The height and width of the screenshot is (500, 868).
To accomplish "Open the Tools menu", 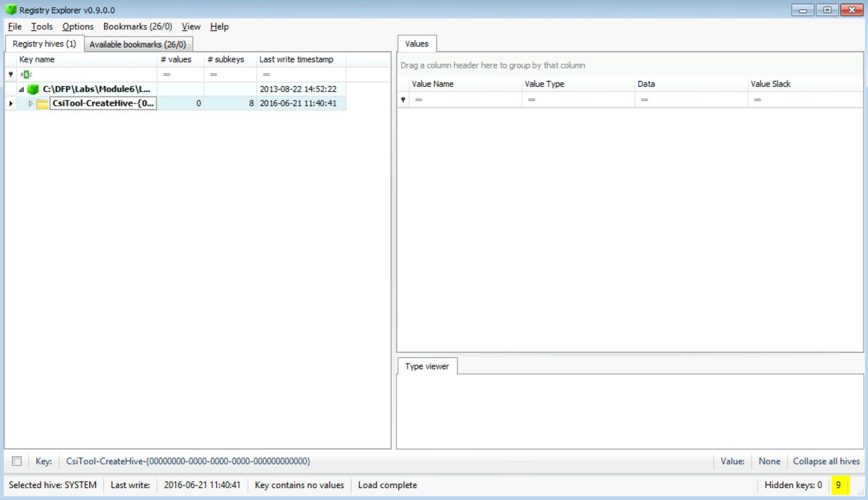I will [42, 27].
